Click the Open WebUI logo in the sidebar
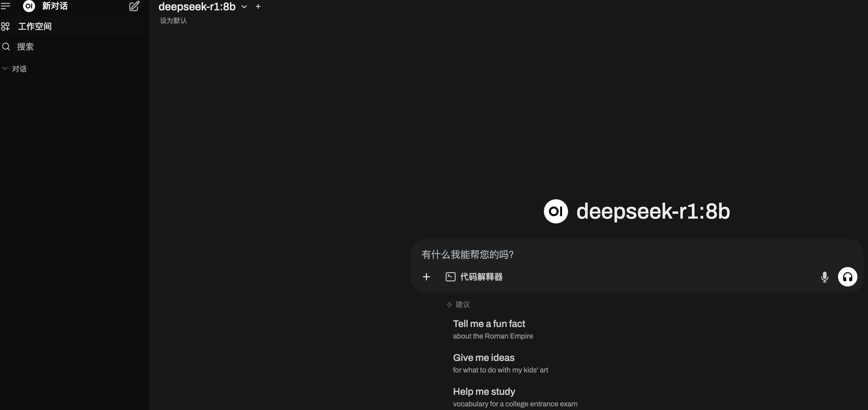 click(29, 6)
